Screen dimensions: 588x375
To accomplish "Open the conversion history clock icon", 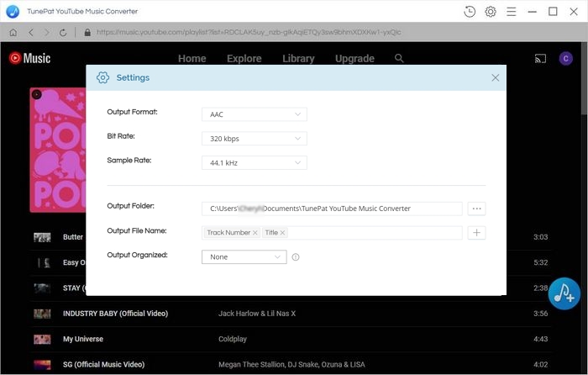I will tap(470, 12).
